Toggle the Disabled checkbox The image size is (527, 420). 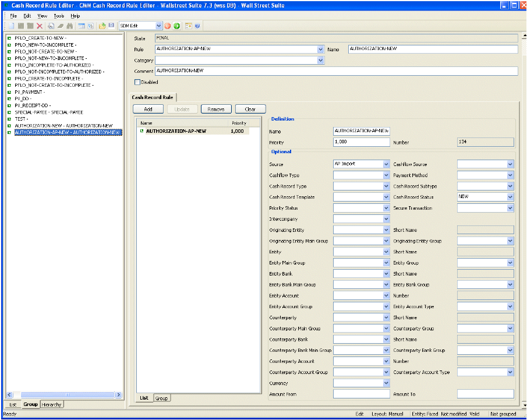137,82
